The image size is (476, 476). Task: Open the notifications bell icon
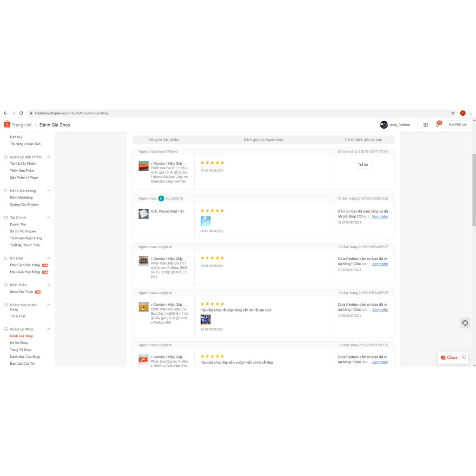(437, 125)
